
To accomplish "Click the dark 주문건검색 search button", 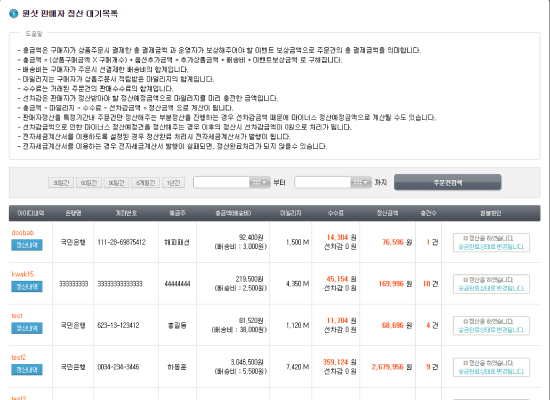I will [x=448, y=182].
